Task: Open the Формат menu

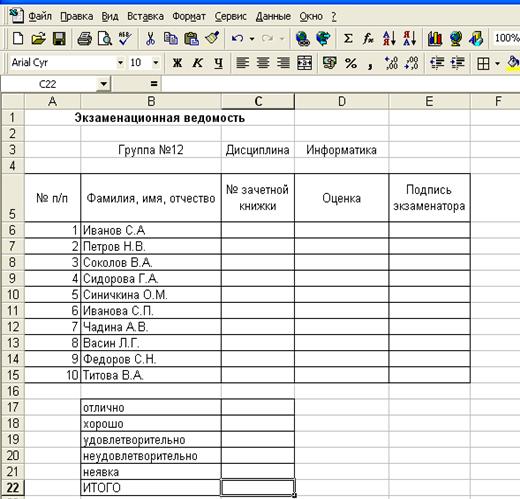Action: [189, 16]
